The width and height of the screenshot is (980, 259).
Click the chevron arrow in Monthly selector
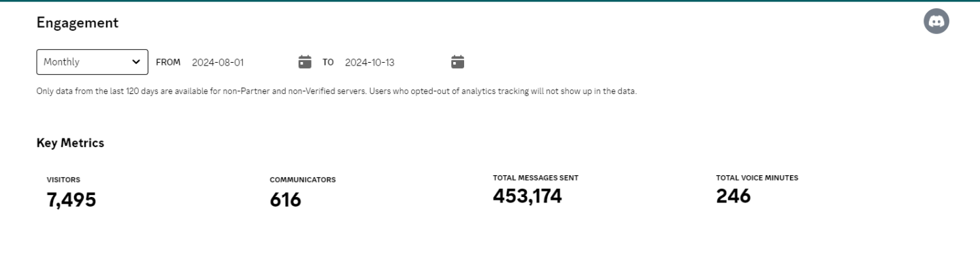pyautogui.click(x=135, y=62)
